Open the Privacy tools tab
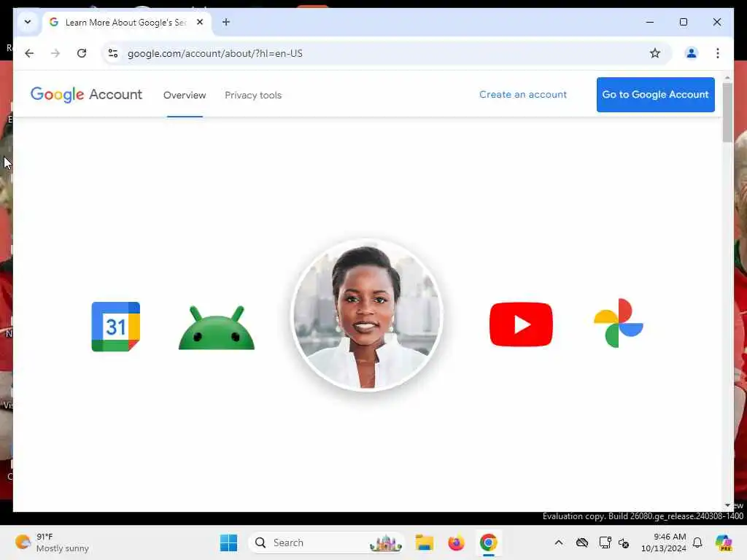747x560 pixels. point(253,96)
